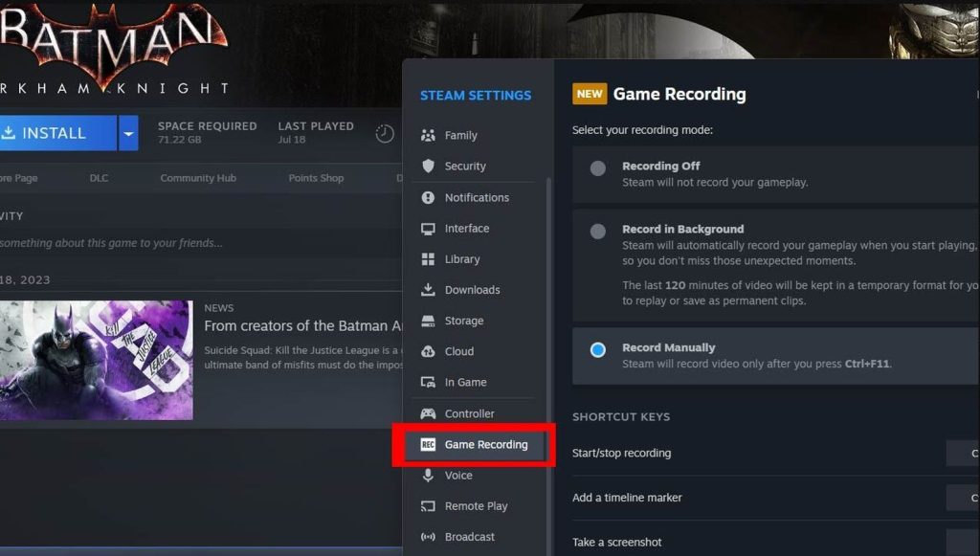Open the Controller settings section
Screen dimensions: 980x556
473,413
